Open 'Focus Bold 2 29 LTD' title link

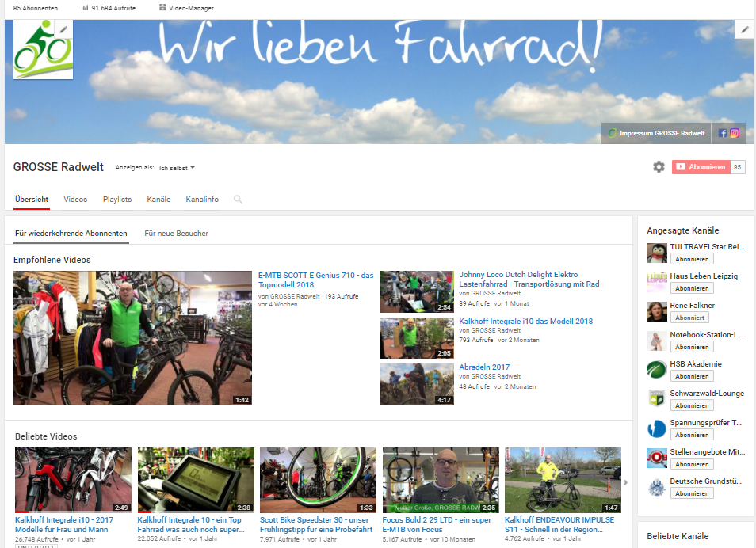point(437,524)
